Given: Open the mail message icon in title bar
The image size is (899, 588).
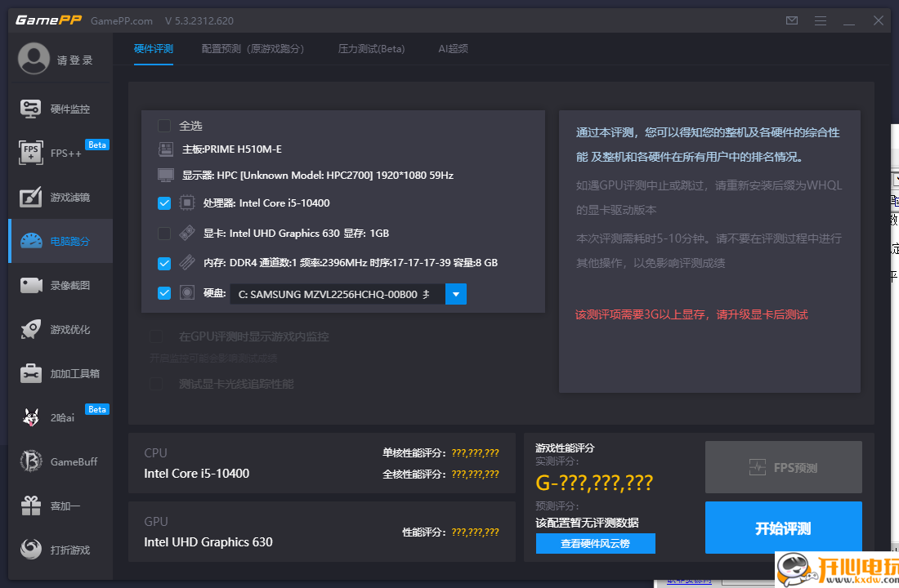Looking at the screenshot, I should pyautogui.click(x=792, y=20).
